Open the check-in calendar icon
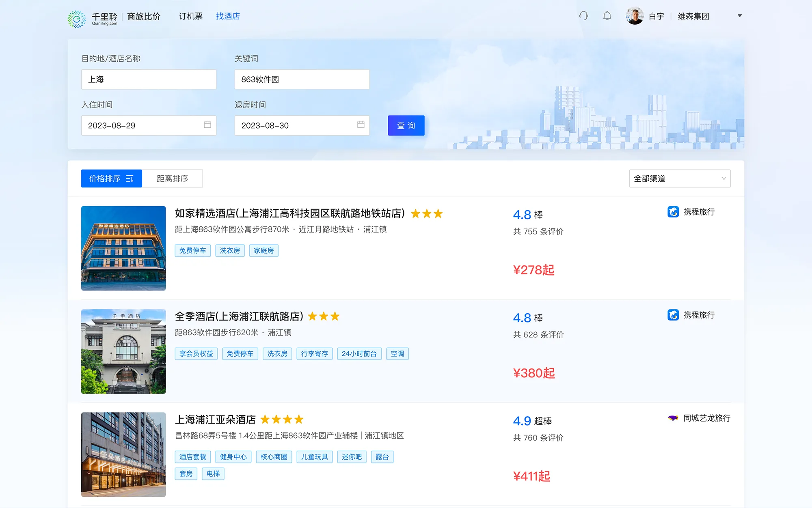 pos(207,125)
